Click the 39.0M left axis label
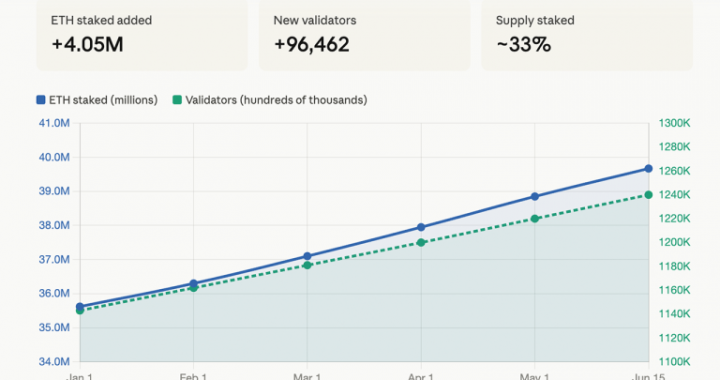 tap(54, 191)
